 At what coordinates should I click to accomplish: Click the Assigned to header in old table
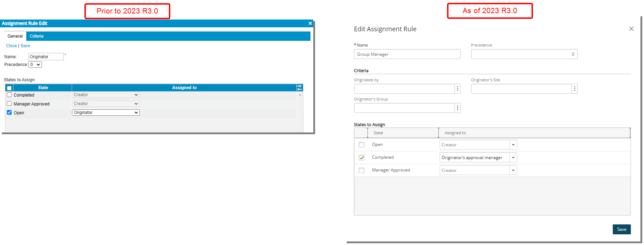[x=184, y=88]
